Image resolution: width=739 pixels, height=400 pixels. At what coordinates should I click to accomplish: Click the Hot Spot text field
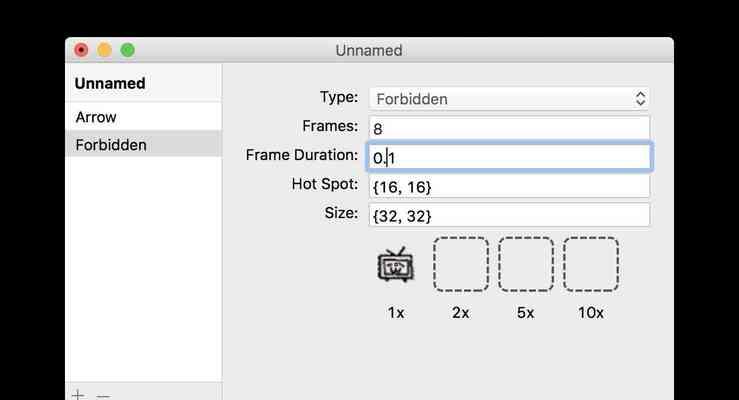(x=509, y=187)
